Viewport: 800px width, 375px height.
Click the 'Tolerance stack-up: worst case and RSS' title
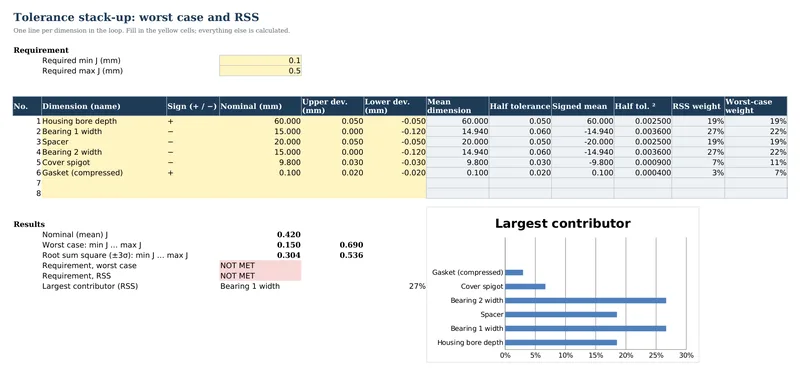point(136,17)
